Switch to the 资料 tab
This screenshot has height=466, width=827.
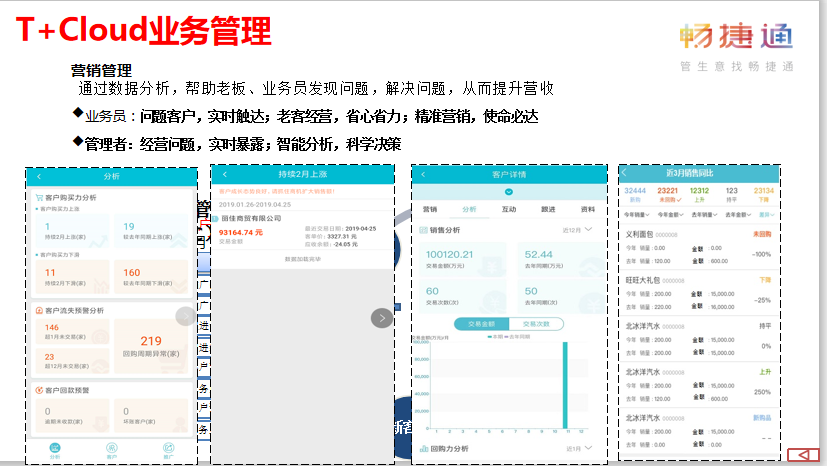tap(588, 209)
